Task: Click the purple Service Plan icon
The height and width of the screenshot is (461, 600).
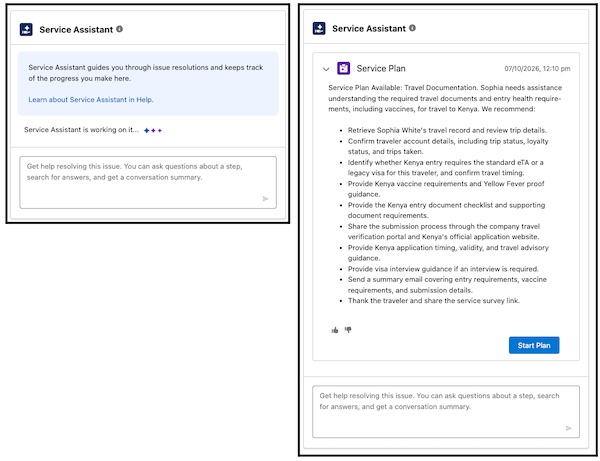Action: coord(343,68)
